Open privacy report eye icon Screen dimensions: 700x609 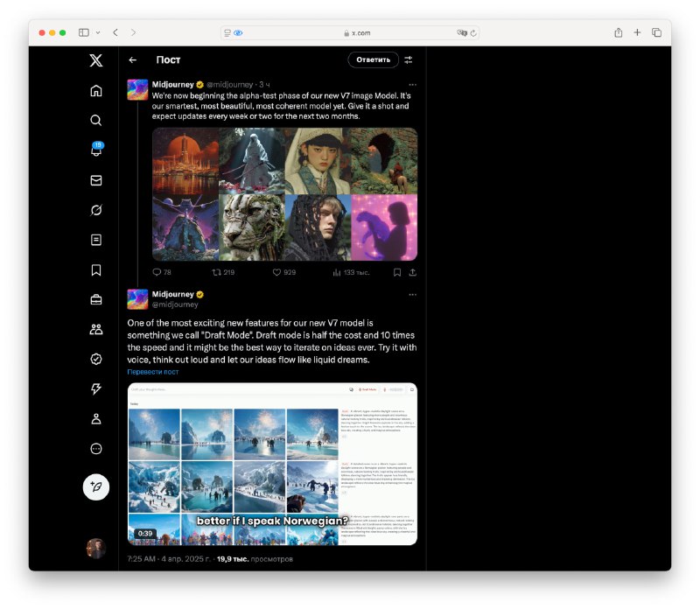[238, 32]
